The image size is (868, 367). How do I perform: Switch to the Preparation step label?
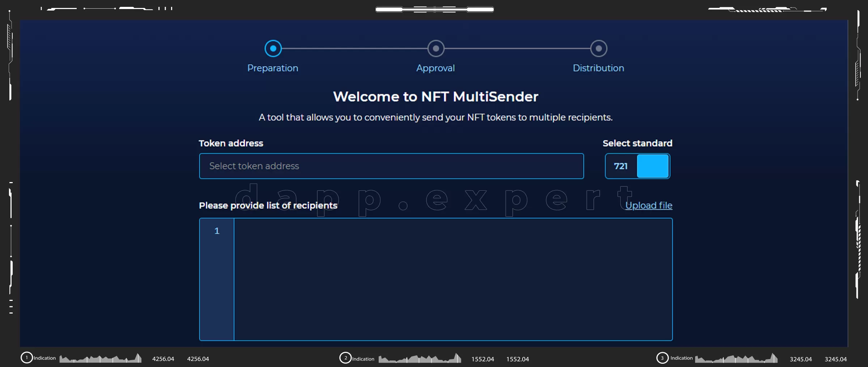click(x=273, y=68)
